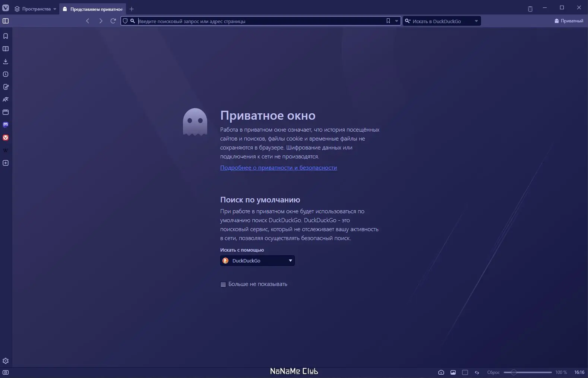The height and width of the screenshot is (378, 588).
Task: Open the Translate panel
Action: 6,100
